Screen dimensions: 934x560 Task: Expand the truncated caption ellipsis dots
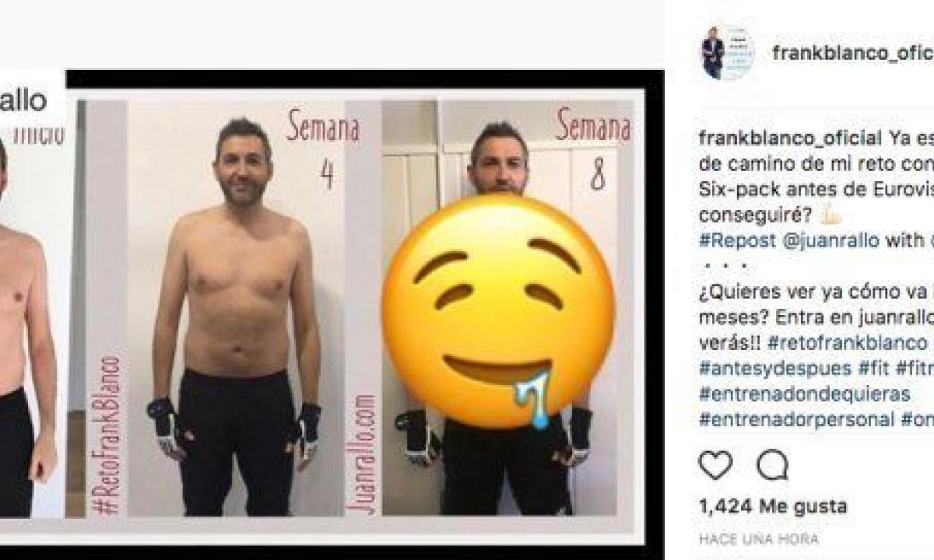click(x=723, y=265)
